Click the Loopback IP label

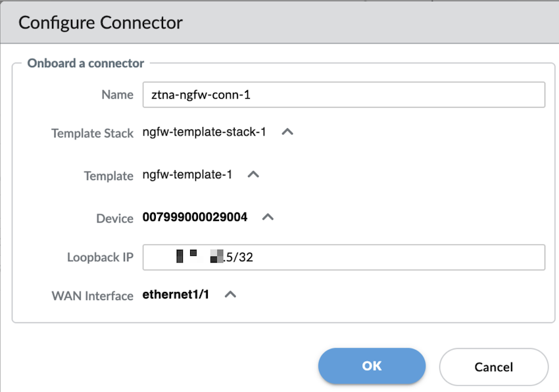[100, 257]
